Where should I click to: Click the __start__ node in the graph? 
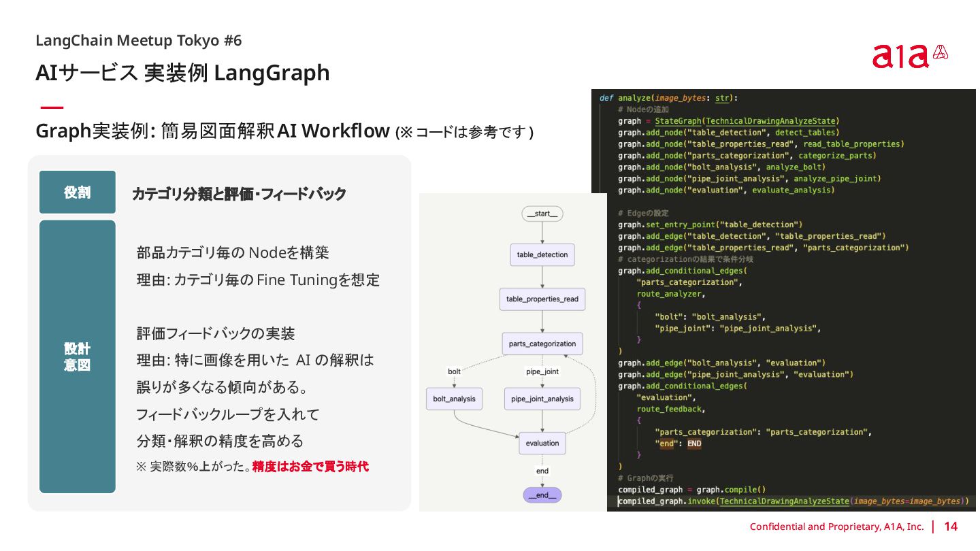click(542, 214)
